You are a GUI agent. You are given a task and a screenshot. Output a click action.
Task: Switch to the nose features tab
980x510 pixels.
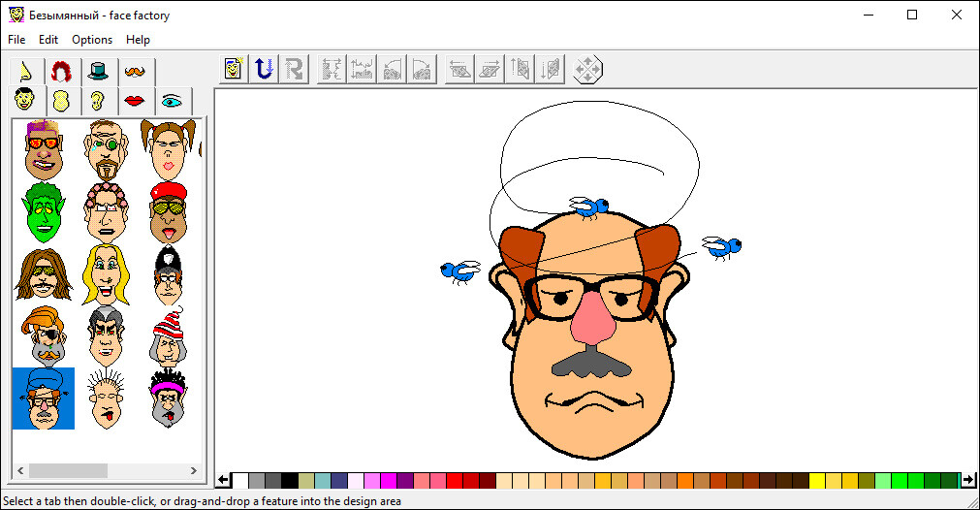click(26, 71)
